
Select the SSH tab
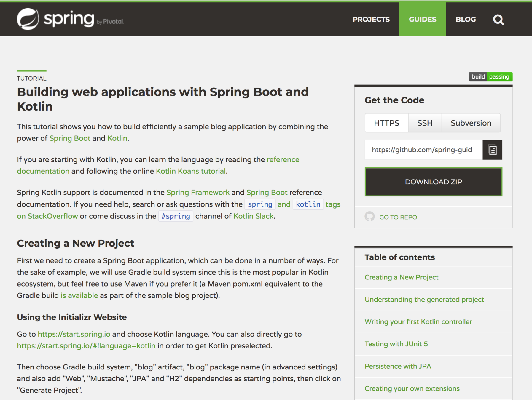tap(425, 123)
